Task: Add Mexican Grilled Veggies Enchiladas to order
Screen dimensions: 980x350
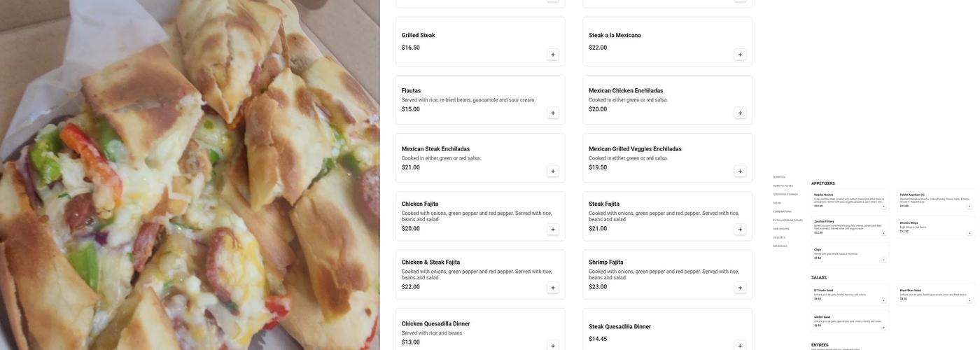Action: 740,171
